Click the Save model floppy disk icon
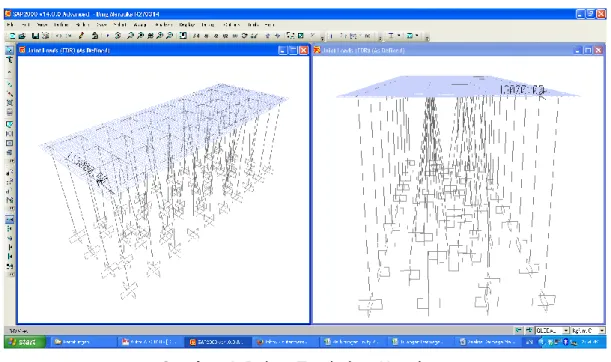 35,36
